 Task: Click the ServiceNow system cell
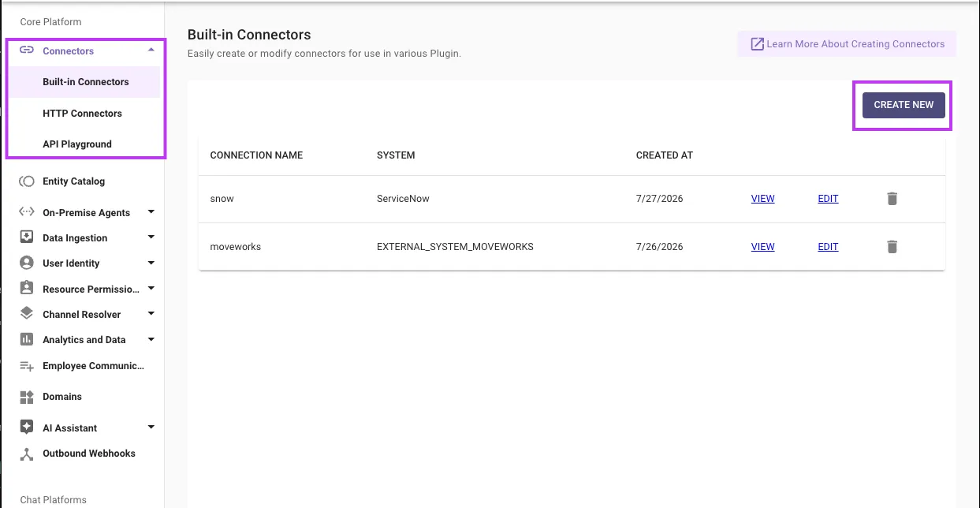tap(403, 199)
